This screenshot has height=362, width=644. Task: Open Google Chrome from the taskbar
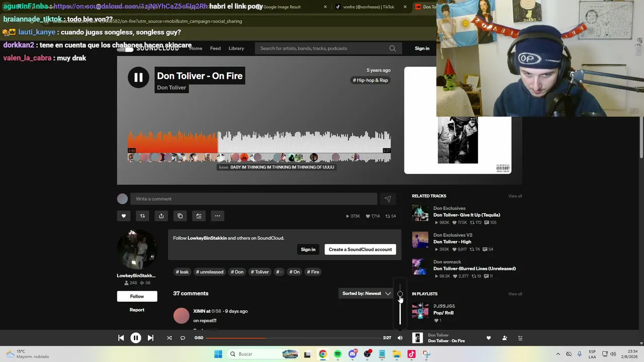pos(323,354)
